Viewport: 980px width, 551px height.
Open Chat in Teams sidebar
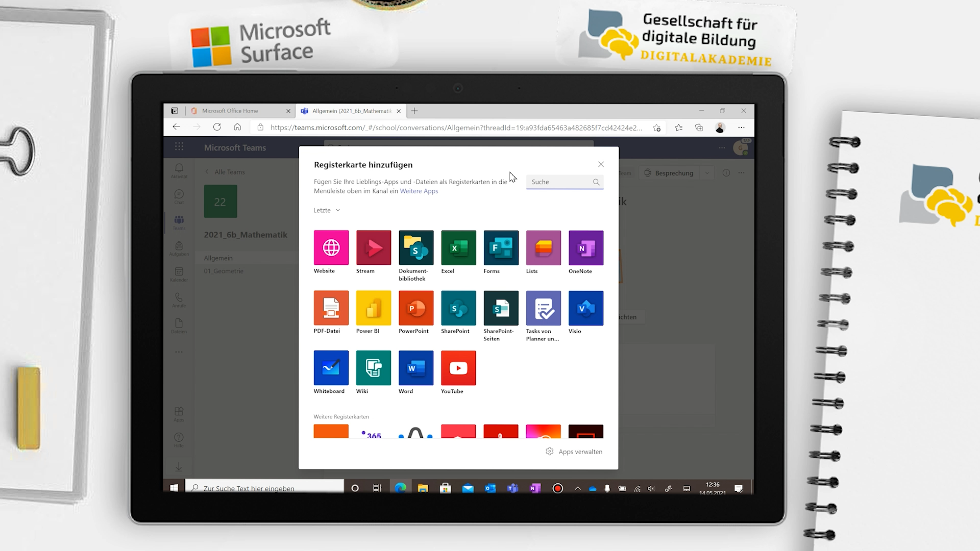(179, 197)
